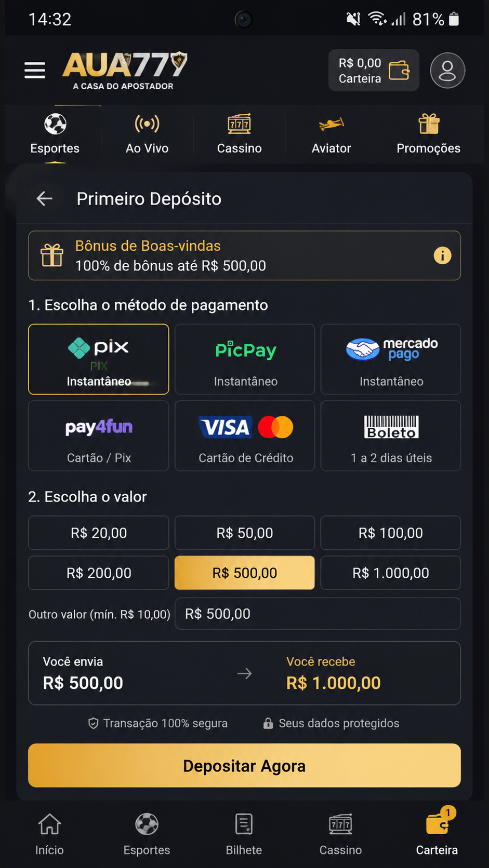The height and width of the screenshot is (868, 489).
Task: Go back using the left arrow
Action: [x=45, y=198]
